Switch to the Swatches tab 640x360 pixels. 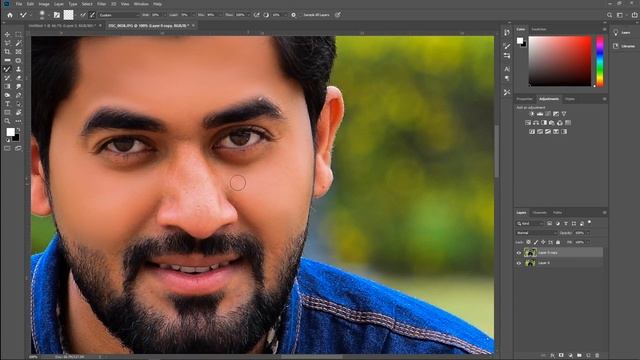click(539, 29)
